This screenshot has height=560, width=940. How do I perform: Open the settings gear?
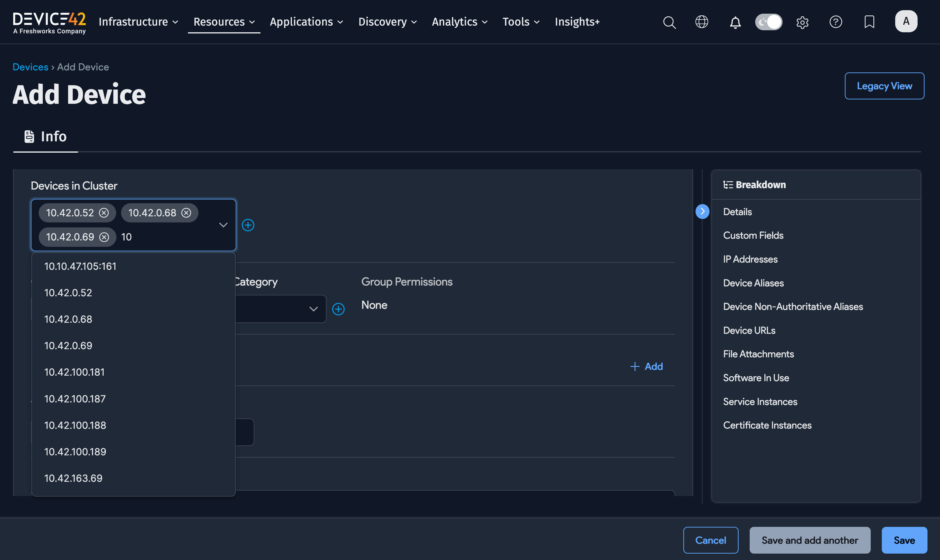point(802,22)
